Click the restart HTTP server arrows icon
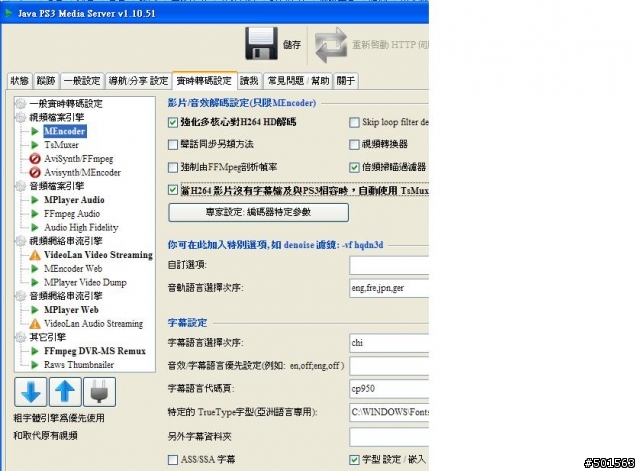The width and height of the screenshot is (640, 471). coord(331,44)
